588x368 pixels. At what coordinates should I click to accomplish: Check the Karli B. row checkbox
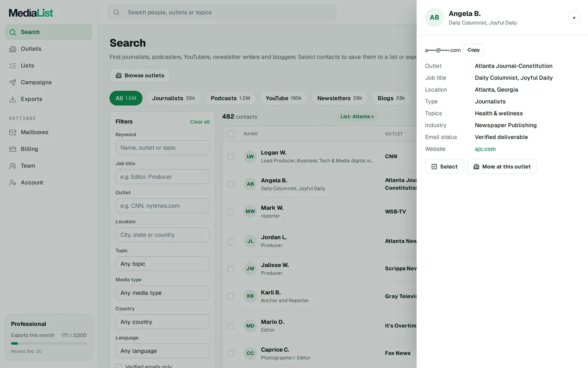(231, 296)
